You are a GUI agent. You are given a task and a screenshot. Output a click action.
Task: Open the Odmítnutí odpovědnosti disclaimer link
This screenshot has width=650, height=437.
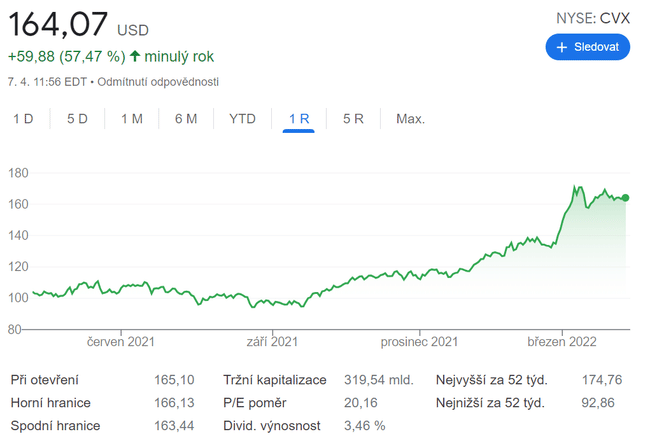(x=158, y=81)
